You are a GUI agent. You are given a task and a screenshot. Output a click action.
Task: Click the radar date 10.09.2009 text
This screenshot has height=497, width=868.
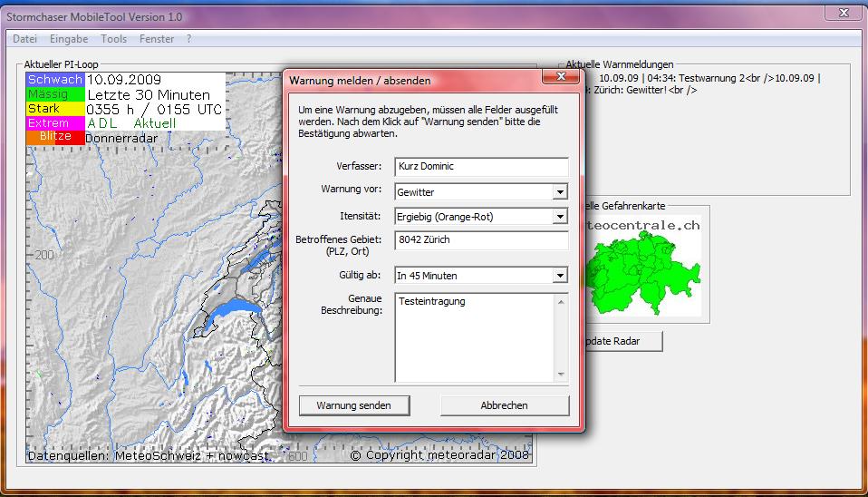(x=124, y=80)
